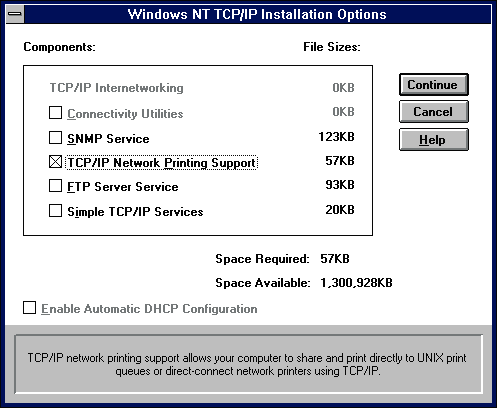Viewport: 497px width, 408px height.
Task: Click the FTP Server Service label
Action: coord(123,187)
